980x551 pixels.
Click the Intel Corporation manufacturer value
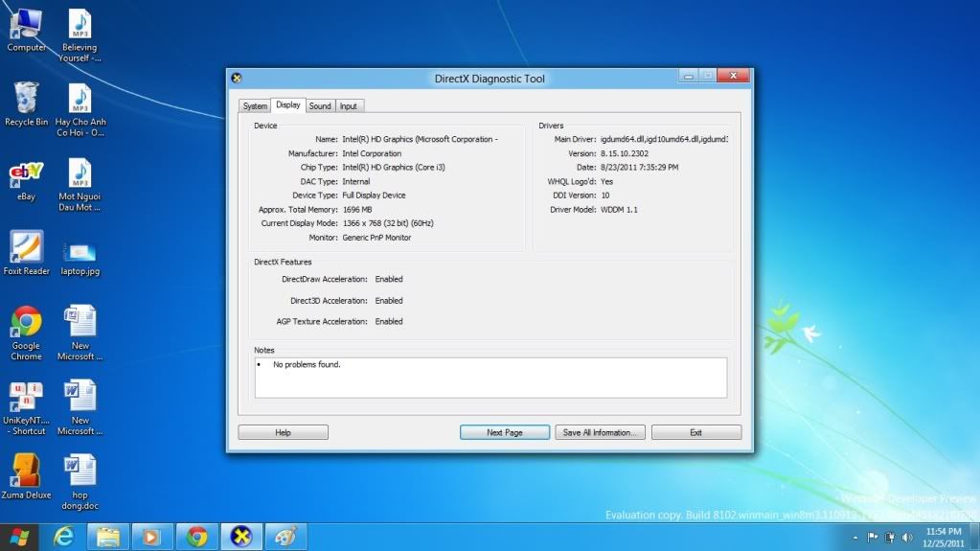(x=372, y=153)
